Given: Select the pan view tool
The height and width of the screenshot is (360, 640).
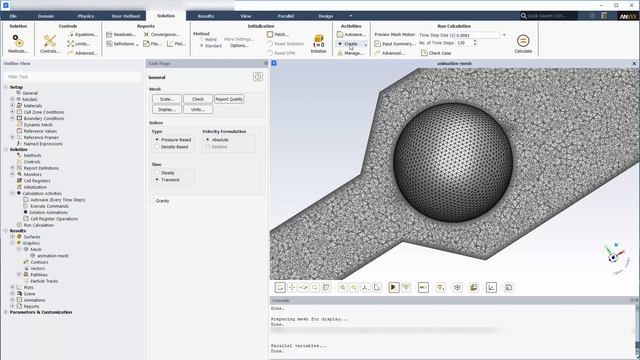Looking at the screenshot, I should (x=292, y=288).
